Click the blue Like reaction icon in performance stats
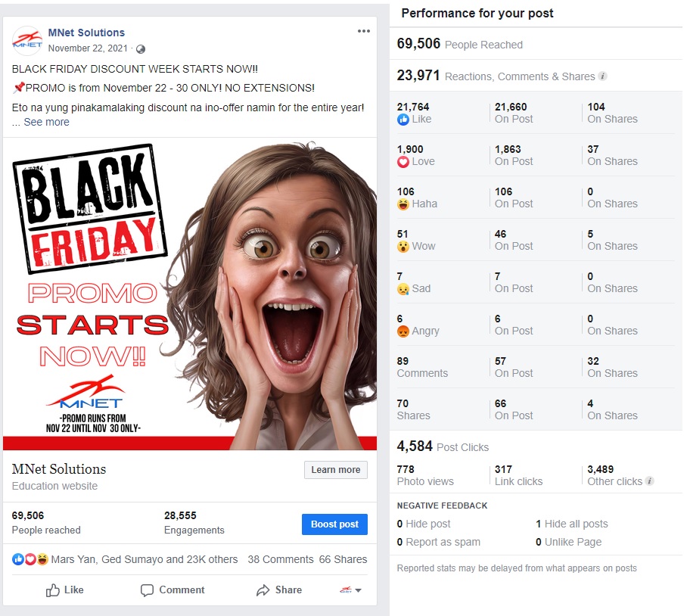Screen dimensions: 687x616 coord(403,119)
